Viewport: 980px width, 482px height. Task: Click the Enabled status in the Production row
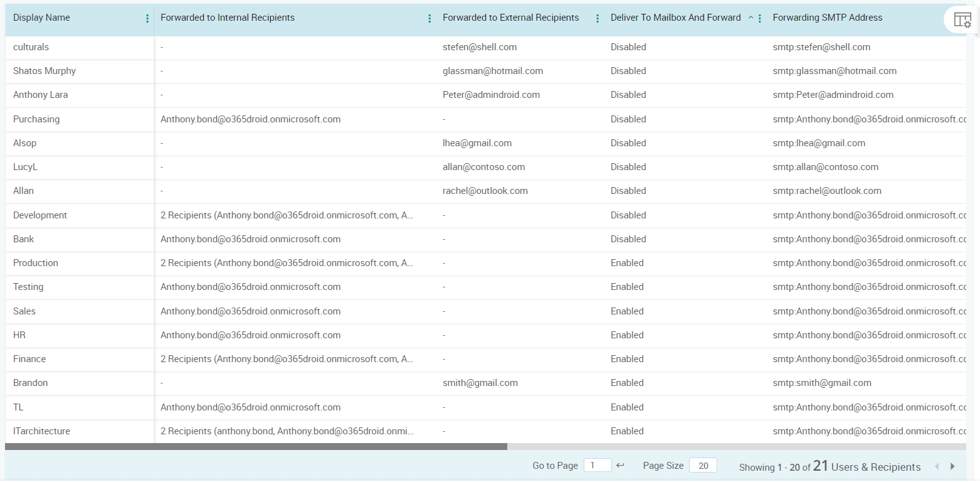coord(627,263)
